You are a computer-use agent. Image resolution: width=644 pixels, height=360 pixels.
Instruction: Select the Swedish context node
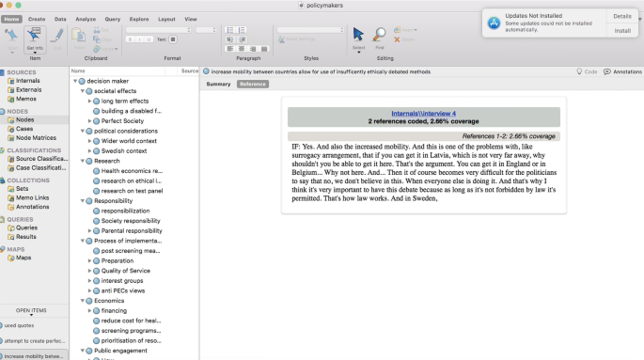tap(124, 151)
